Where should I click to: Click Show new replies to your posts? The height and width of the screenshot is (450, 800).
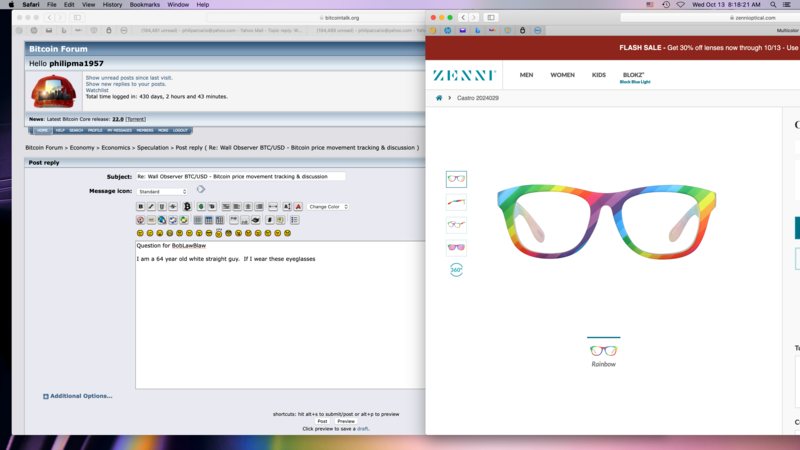126,84
